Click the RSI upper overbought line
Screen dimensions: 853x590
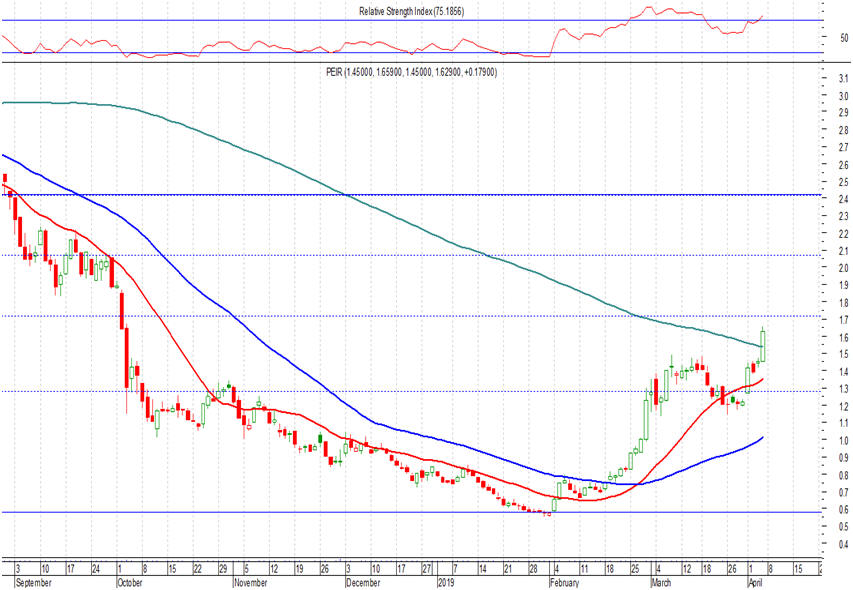click(x=300, y=20)
